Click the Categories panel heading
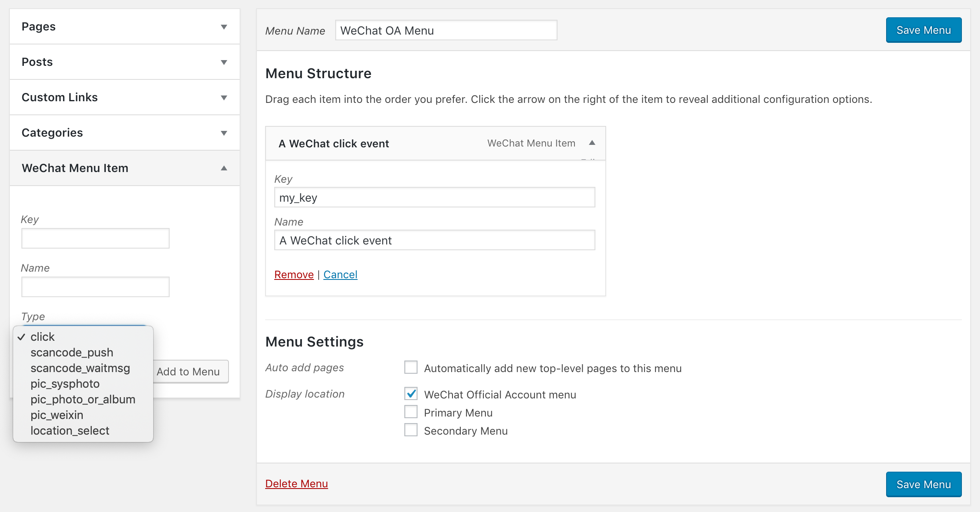This screenshot has width=980, height=512. point(52,133)
